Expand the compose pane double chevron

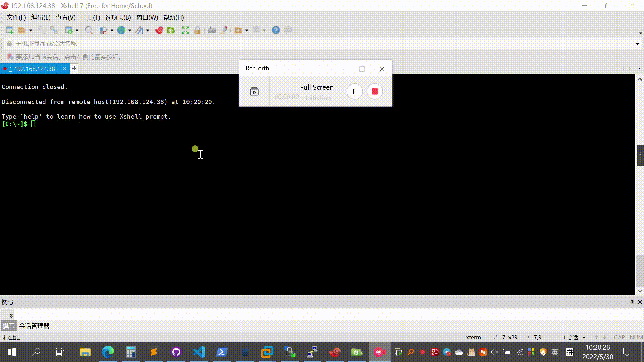pos(11,315)
